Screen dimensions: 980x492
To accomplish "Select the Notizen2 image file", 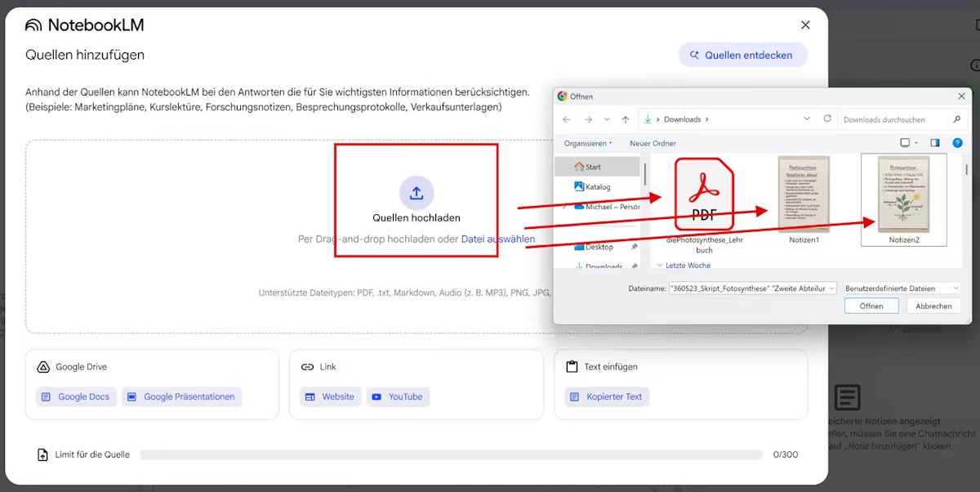I will pyautogui.click(x=904, y=200).
